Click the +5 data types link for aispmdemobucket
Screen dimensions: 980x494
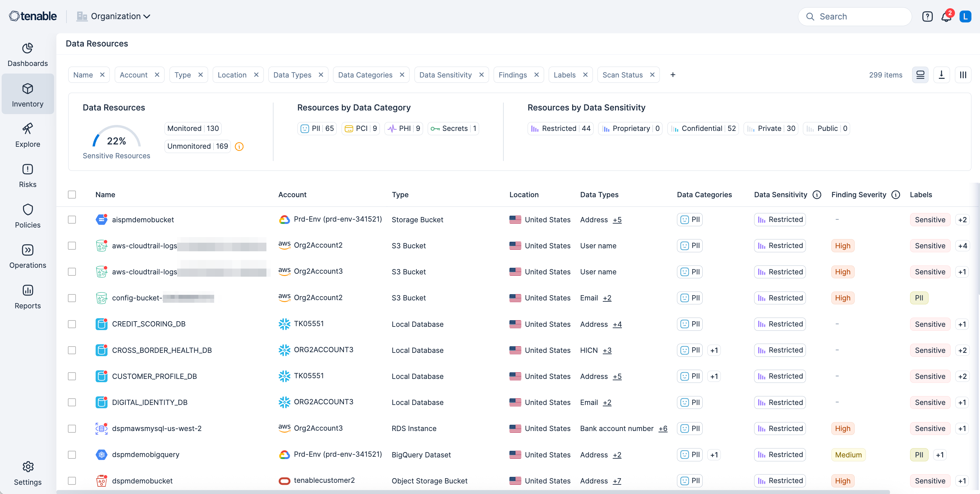(x=617, y=220)
